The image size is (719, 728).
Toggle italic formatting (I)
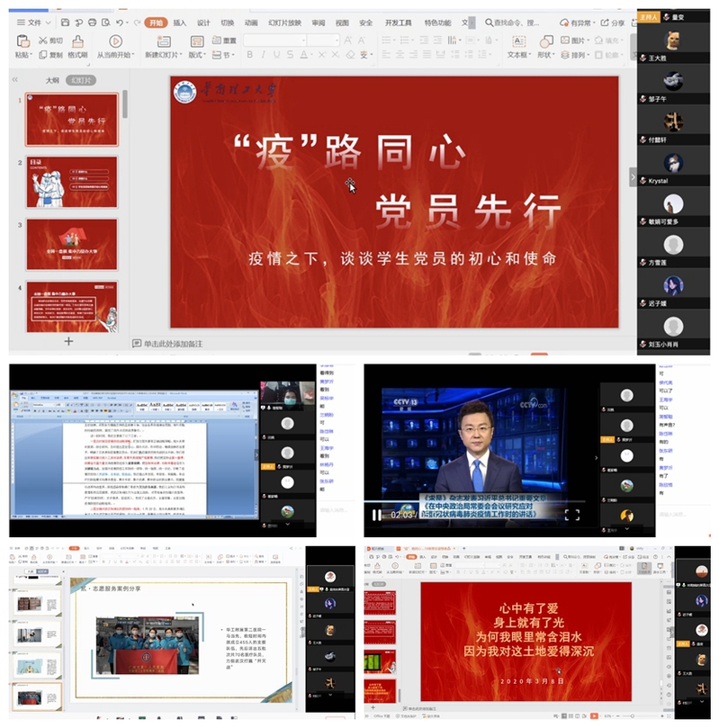coord(264,55)
